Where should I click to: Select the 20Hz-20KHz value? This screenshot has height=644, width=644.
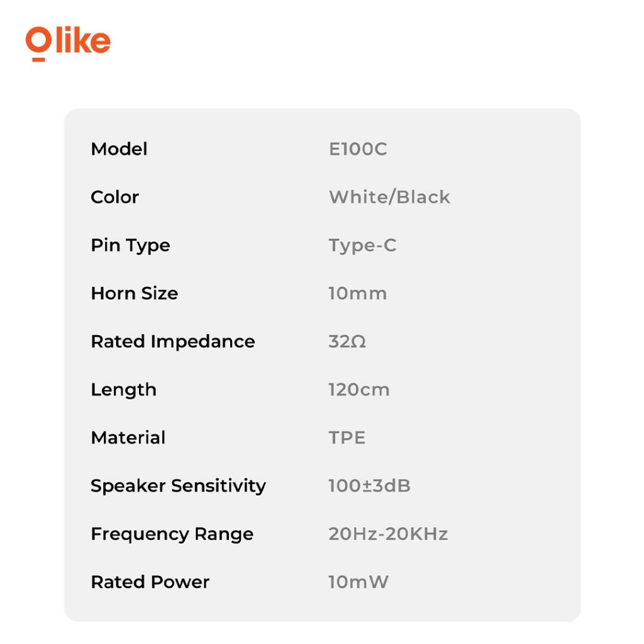tap(388, 534)
